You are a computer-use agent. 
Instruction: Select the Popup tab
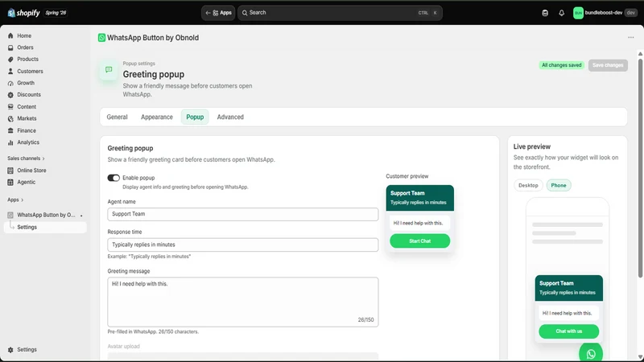[195, 117]
